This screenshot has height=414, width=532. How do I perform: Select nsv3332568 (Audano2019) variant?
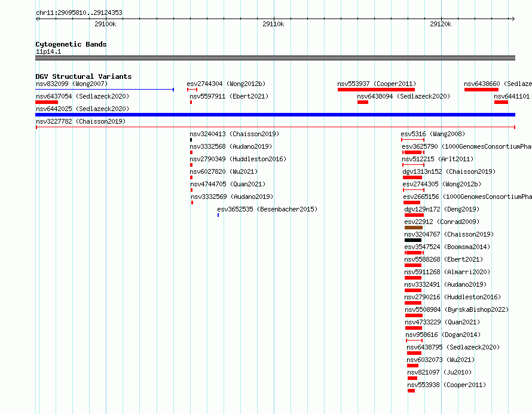tap(231, 146)
